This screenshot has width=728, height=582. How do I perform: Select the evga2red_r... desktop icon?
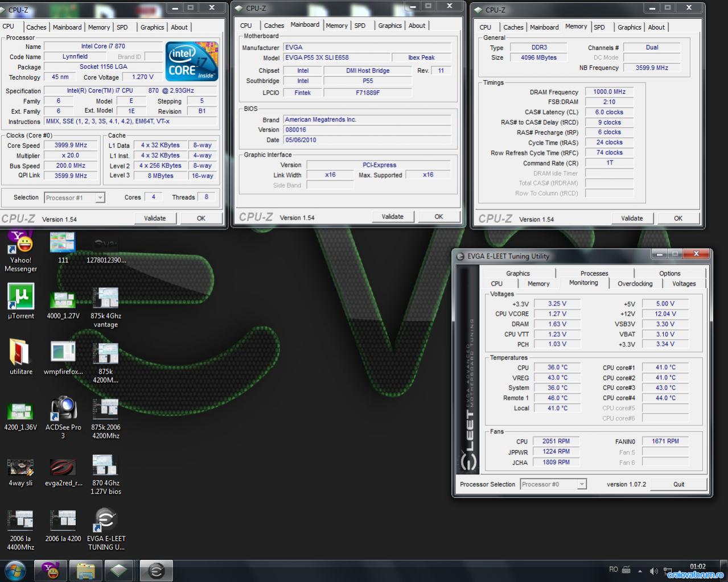click(63, 472)
